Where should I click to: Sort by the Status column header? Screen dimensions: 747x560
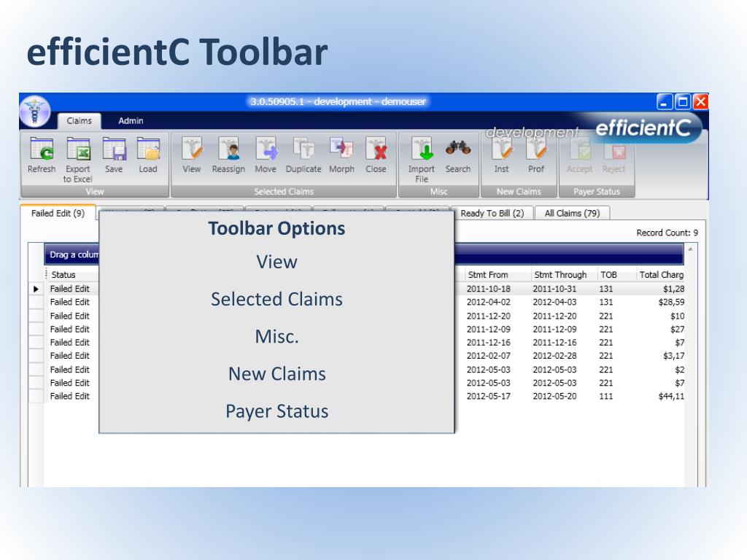(x=63, y=275)
